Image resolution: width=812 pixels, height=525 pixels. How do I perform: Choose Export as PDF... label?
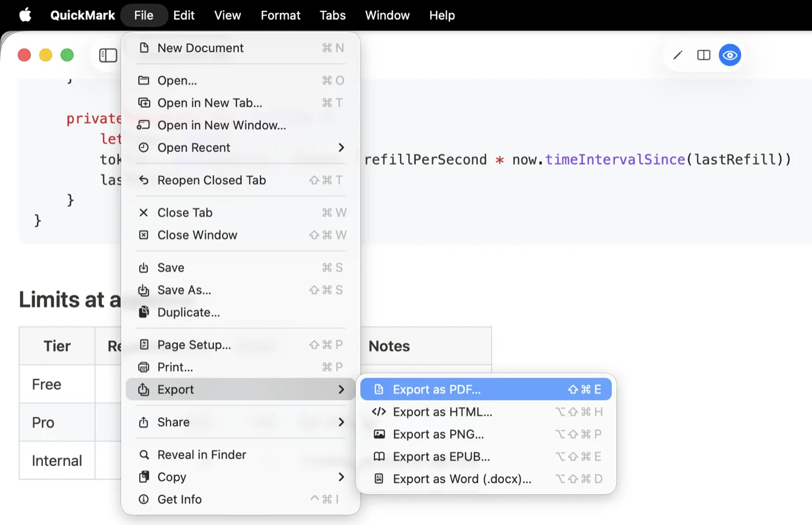tap(437, 389)
